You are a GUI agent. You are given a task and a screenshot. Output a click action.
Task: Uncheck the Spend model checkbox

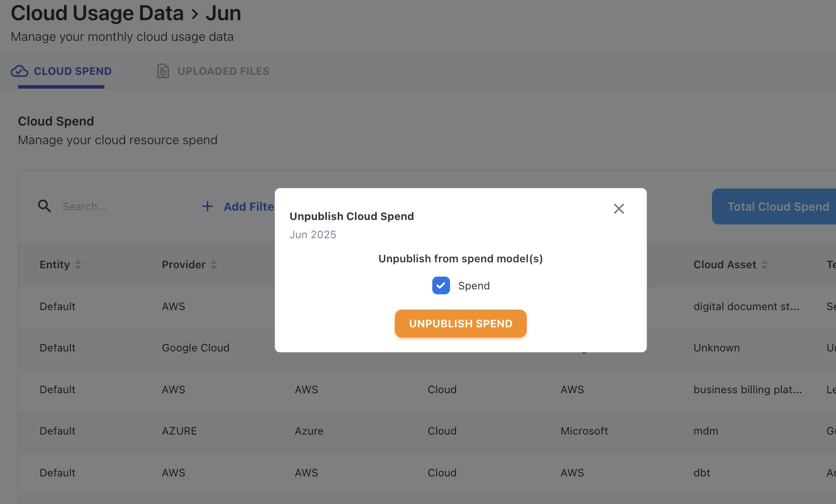click(441, 285)
